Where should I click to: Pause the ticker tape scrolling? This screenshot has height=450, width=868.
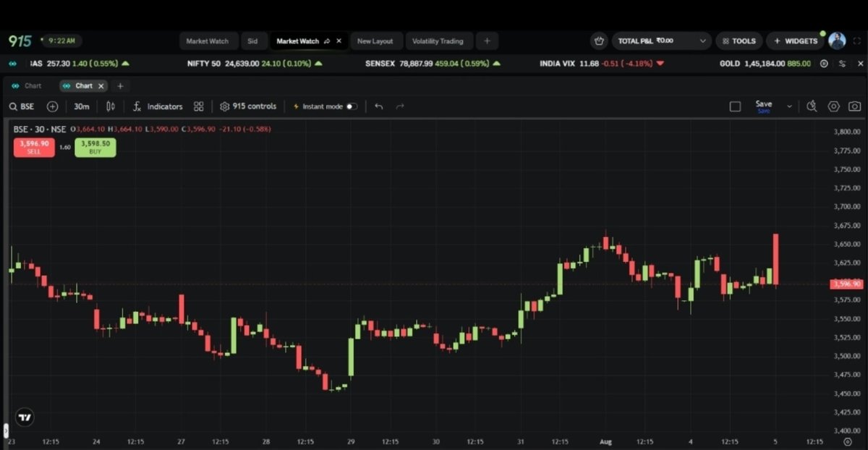pyautogui.click(x=825, y=64)
